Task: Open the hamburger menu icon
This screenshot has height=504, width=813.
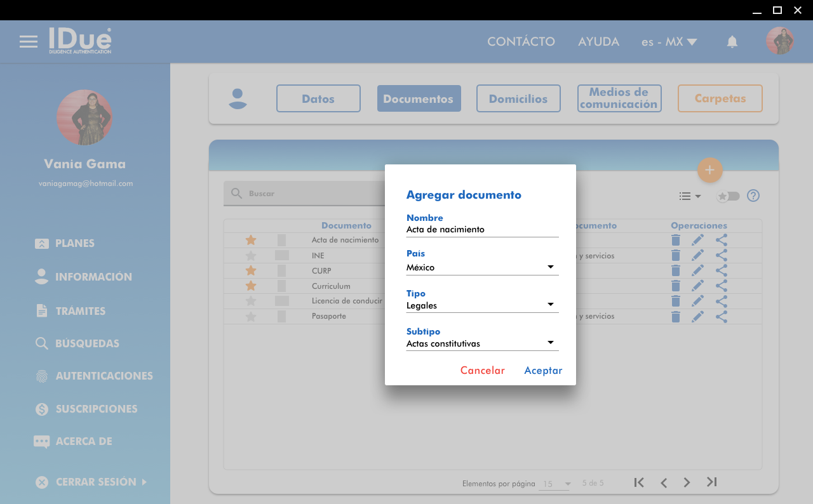Action: point(29,42)
